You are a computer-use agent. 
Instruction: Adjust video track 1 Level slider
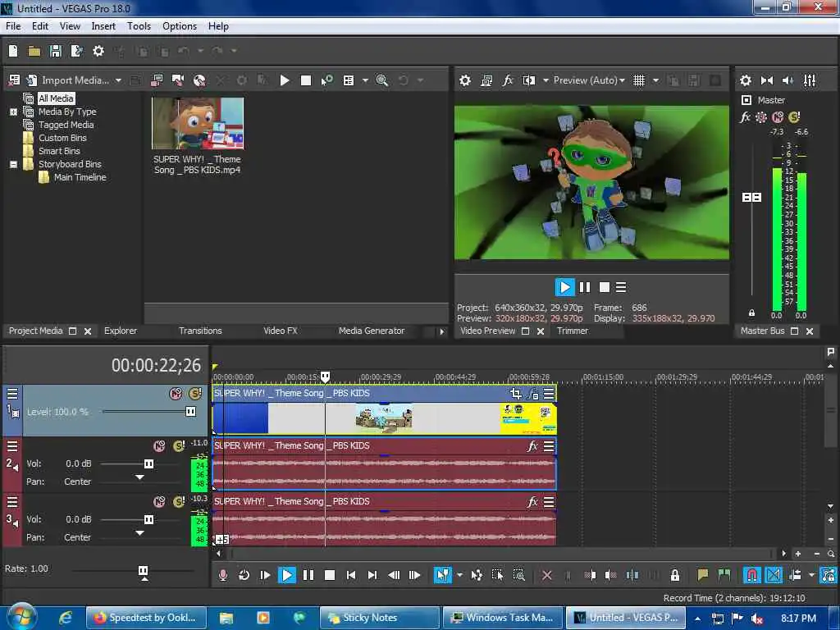tap(190, 412)
